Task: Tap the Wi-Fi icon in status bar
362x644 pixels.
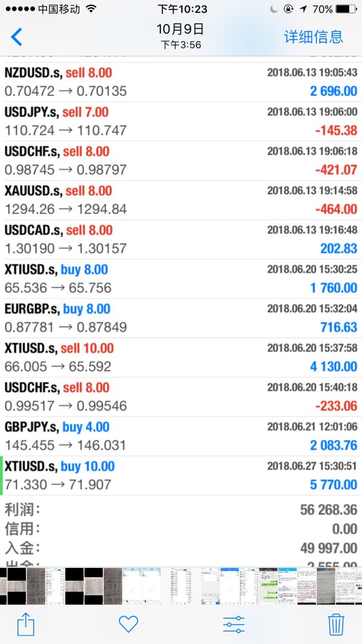Action: [x=91, y=9]
